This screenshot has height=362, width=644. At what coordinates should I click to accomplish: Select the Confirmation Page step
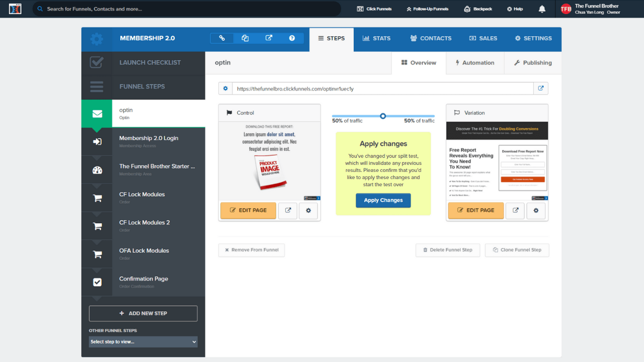click(x=143, y=283)
